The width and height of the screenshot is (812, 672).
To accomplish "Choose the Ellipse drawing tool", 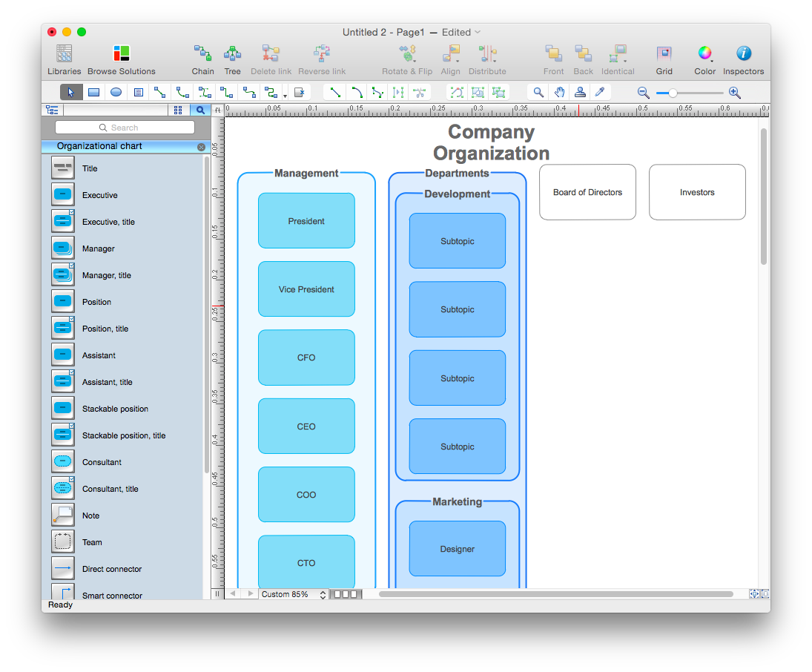I will click(x=116, y=92).
